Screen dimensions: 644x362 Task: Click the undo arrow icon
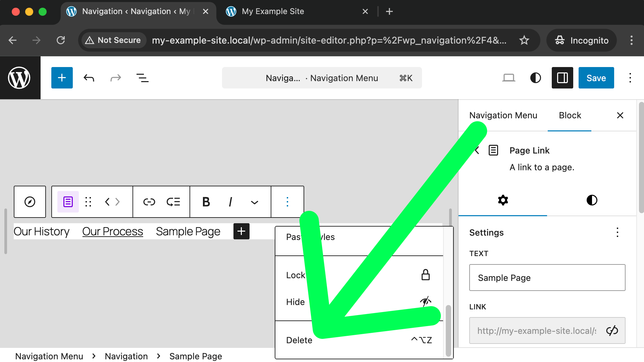pos(89,78)
